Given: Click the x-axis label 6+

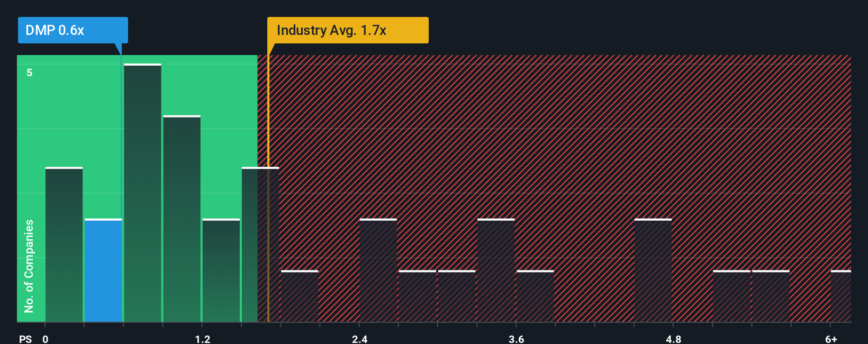Looking at the screenshot, I should [x=831, y=339].
